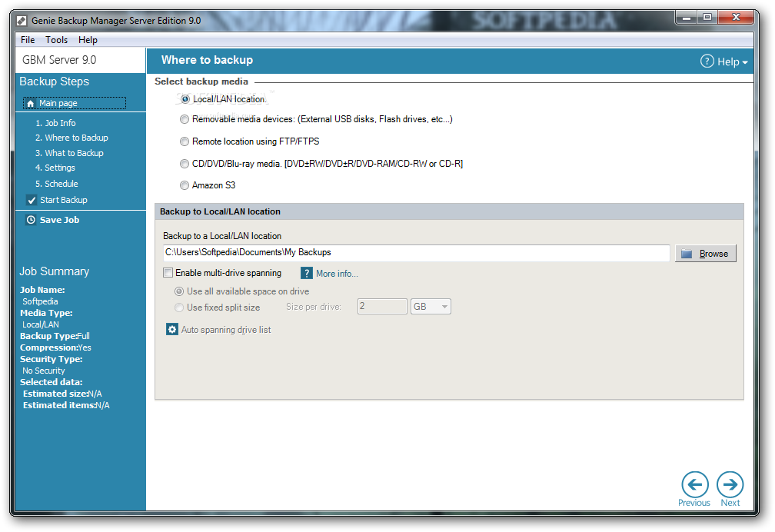Select Use fixed split size option
Viewport: 775px width, 532px height.
[179, 308]
